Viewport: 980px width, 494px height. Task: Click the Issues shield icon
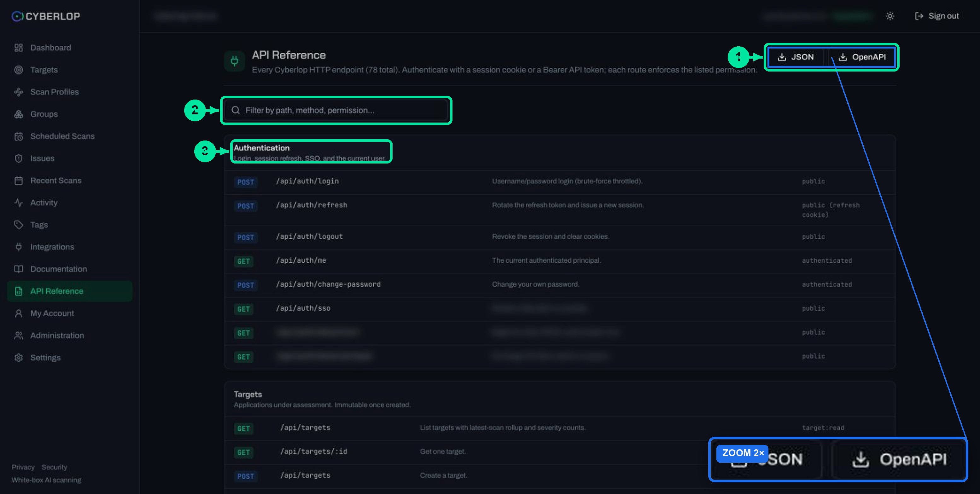tap(18, 158)
